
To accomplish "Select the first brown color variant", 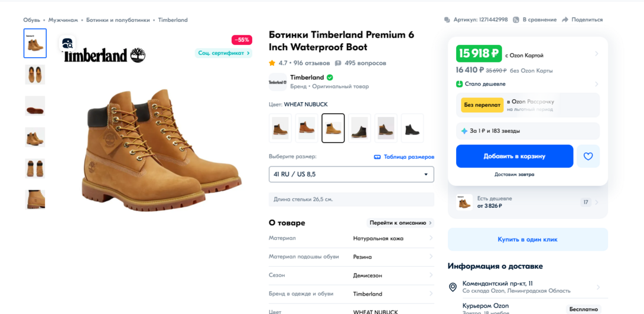I will [x=280, y=128].
